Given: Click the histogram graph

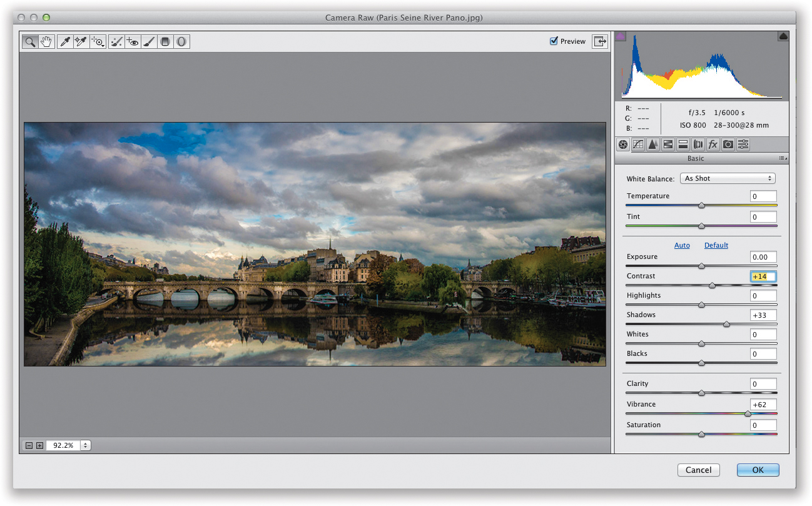Looking at the screenshot, I should tap(702, 66).
